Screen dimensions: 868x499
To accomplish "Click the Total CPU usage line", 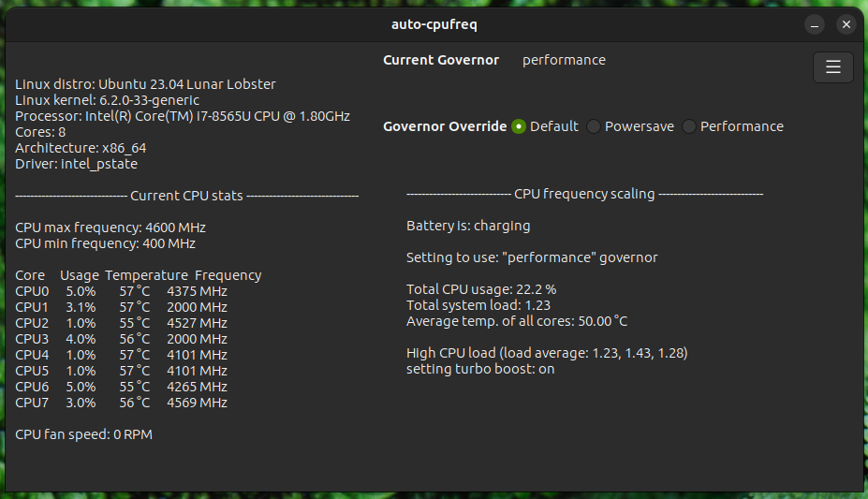I will 481,289.
